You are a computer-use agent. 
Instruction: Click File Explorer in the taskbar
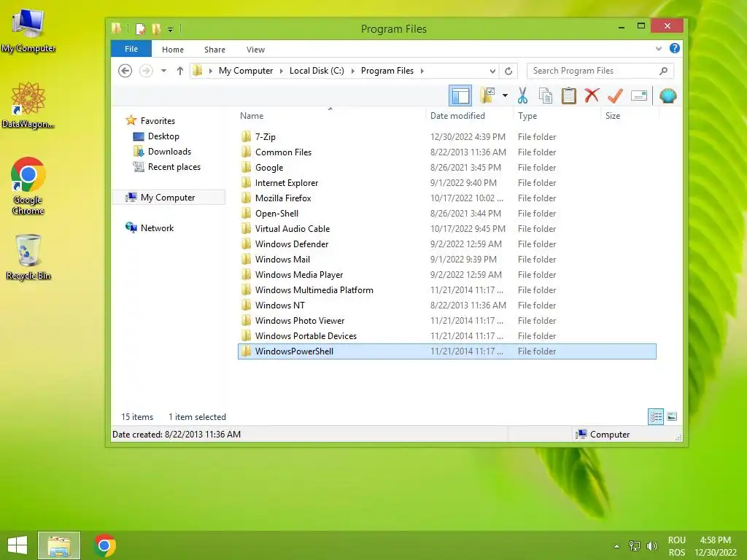click(59, 545)
